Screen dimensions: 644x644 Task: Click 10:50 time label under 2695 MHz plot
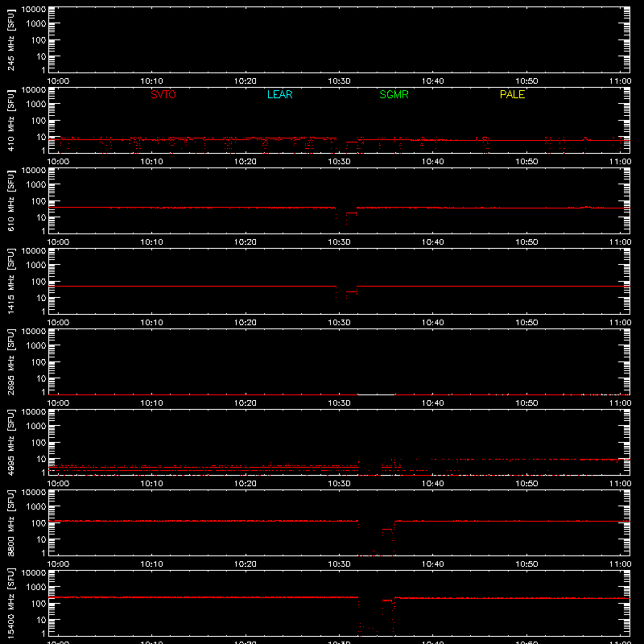526,403
